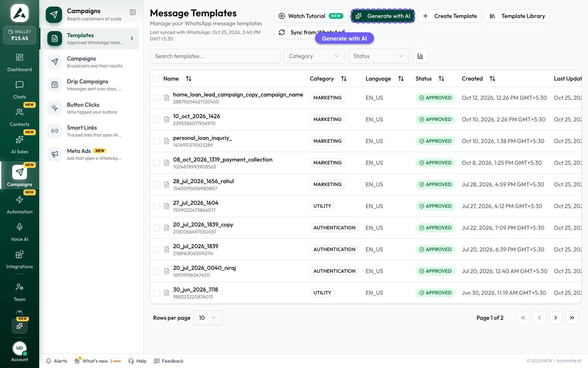The width and height of the screenshot is (588, 368).
Task: Sort by Language column arrows
Action: 401,79
